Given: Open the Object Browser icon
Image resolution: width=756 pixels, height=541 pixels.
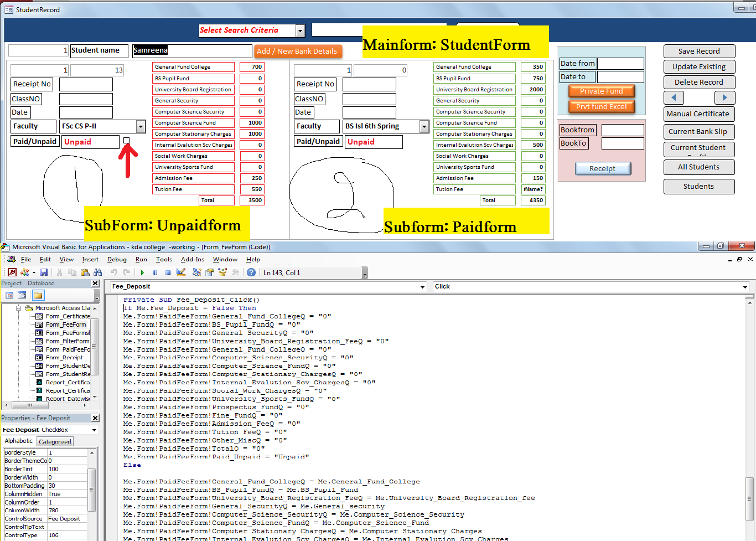Looking at the screenshot, I should [x=222, y=272].
